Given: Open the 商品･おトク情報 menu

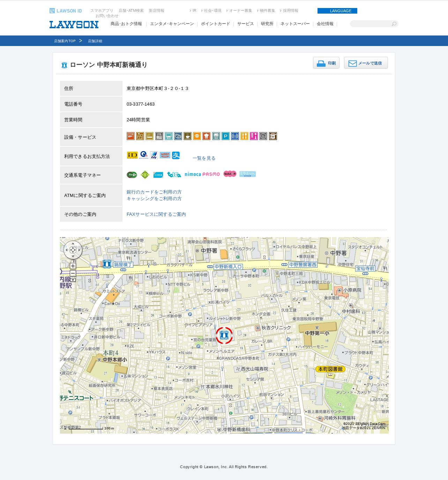Looking at the screenshot, I should (126, 24).
